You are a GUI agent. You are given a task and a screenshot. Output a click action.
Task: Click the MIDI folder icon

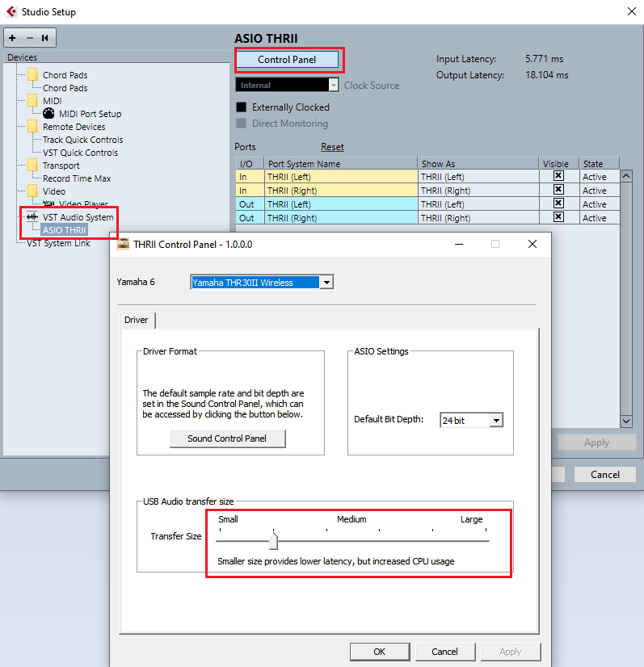coord(33,101)
